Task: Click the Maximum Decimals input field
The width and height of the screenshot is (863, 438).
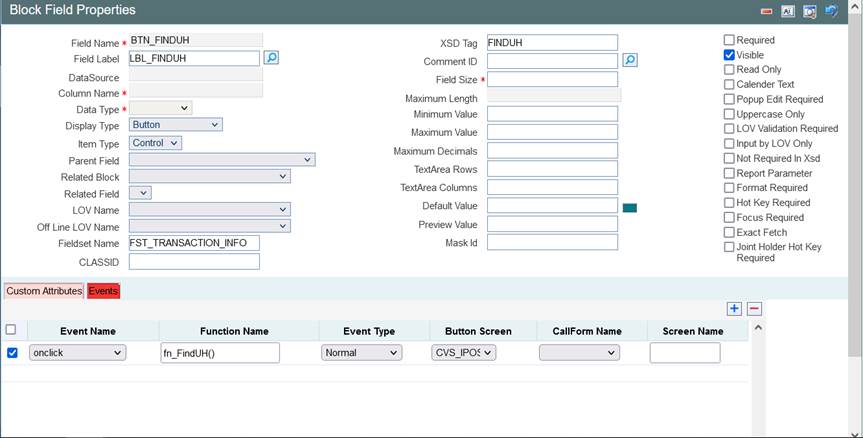Action: click(552, 150)
